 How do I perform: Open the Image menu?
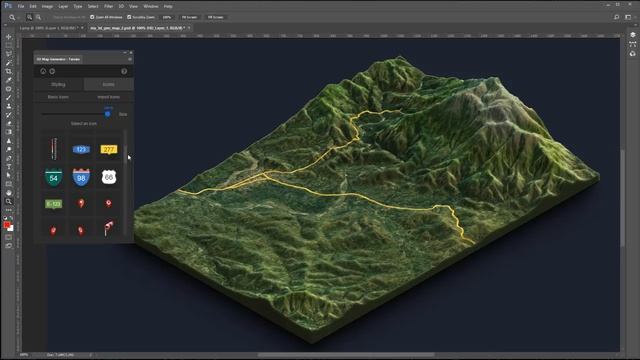47,6
